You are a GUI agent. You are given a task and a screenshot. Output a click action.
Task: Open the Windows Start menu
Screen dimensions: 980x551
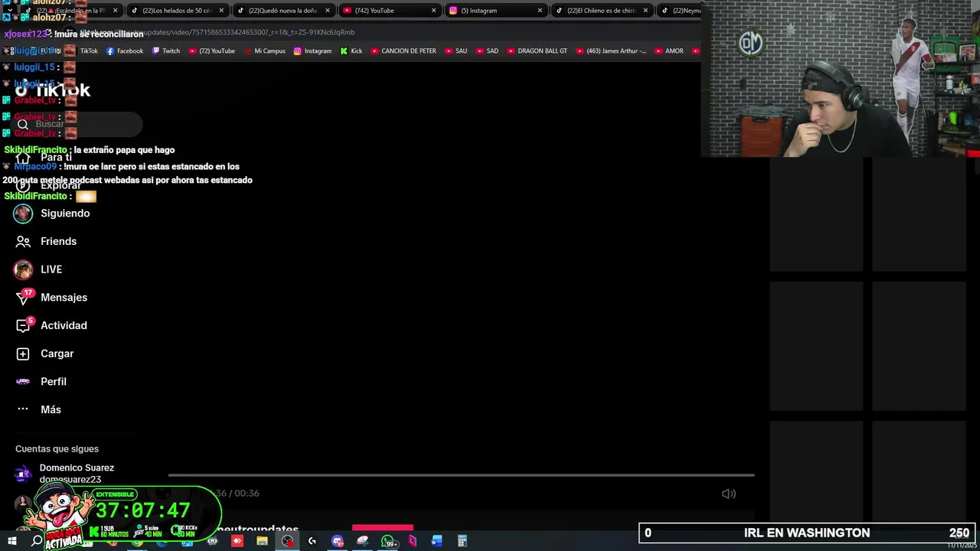pyautogui.click(x=11, y=541)
